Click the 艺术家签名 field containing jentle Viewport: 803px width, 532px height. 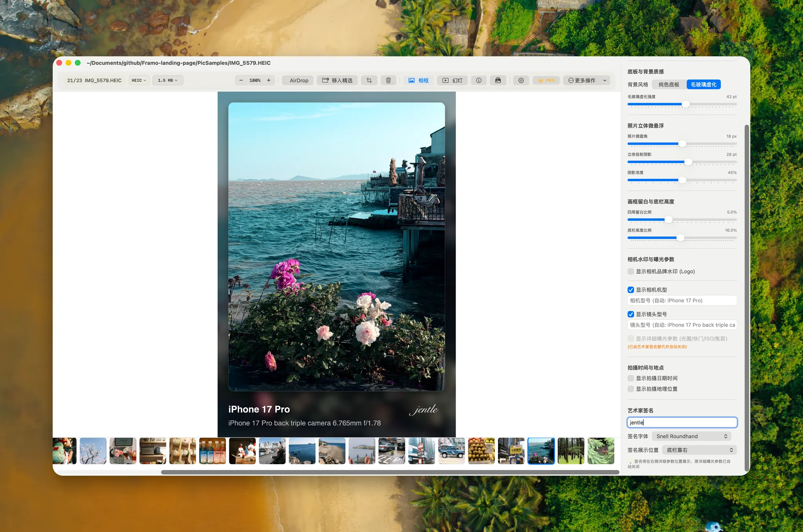tap(682, 422)
